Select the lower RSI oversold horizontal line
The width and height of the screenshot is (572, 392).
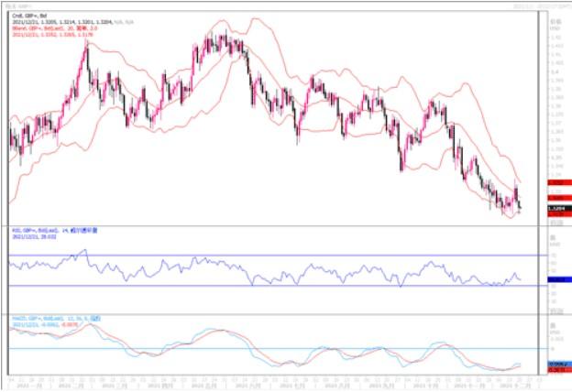tap(275, 286)
